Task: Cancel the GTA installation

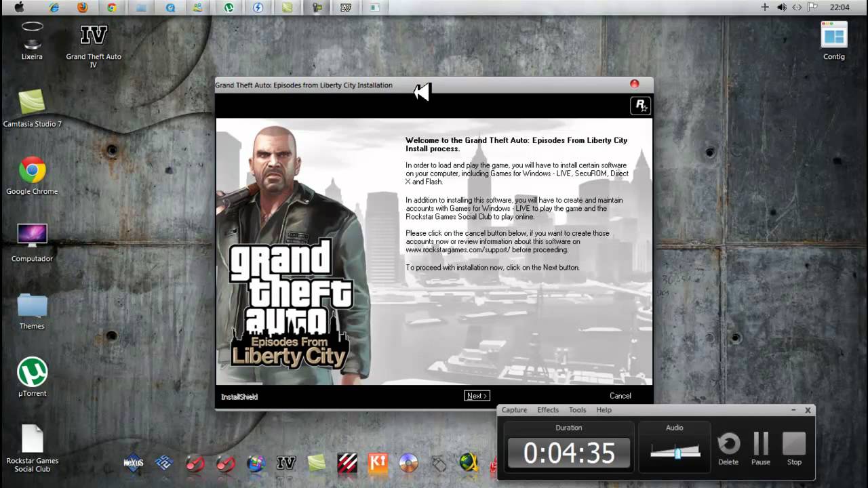Action: (620, 396)
